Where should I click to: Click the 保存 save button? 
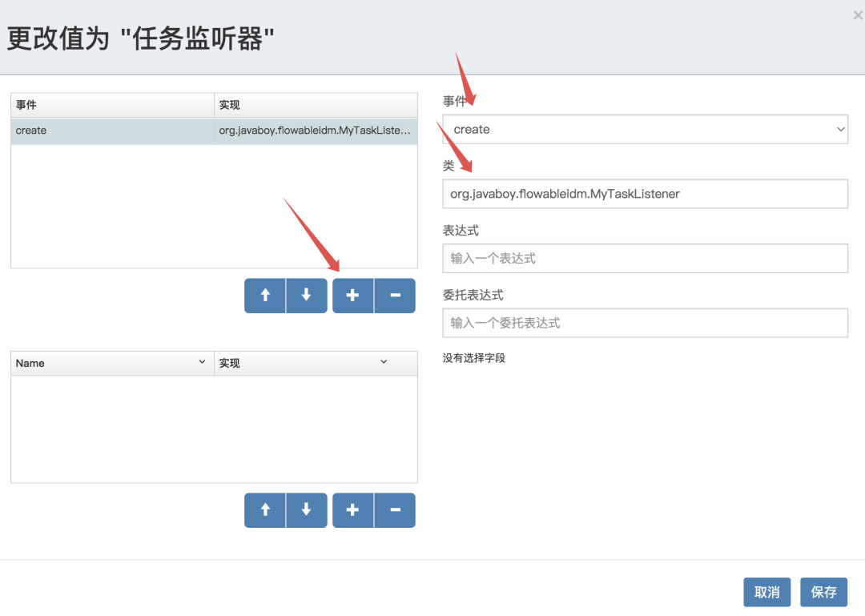point(823,592)
